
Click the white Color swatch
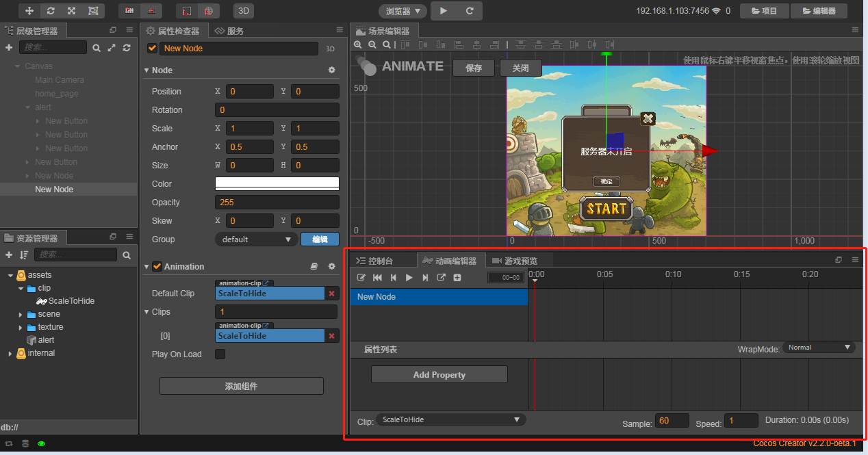point(277,183)
